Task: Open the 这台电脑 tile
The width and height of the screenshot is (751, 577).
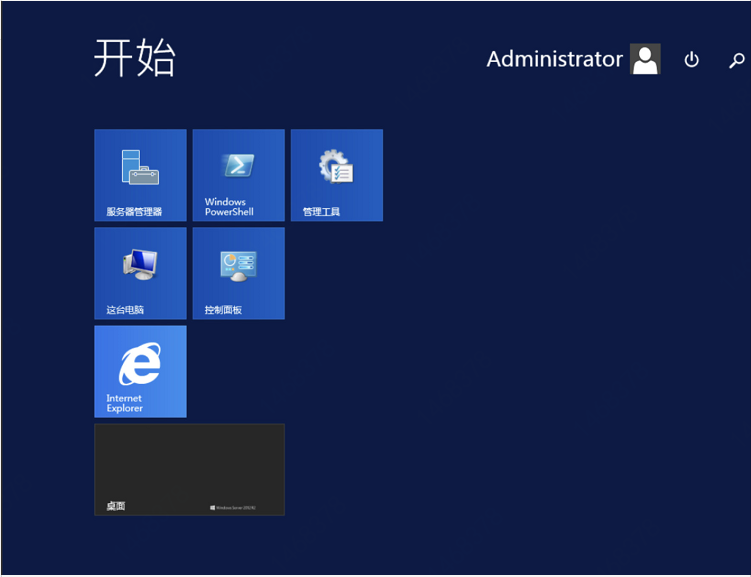Action: (140, 273)
